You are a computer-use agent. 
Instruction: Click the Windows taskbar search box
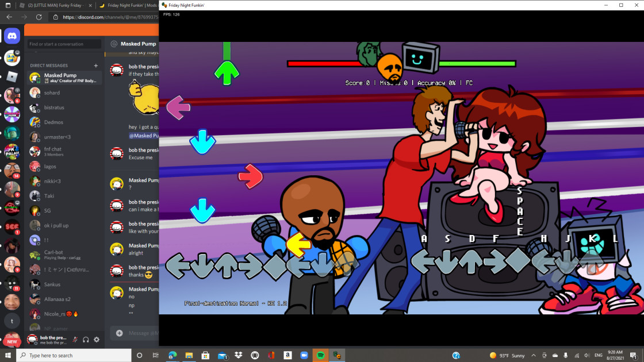click(x=74, y=355)
